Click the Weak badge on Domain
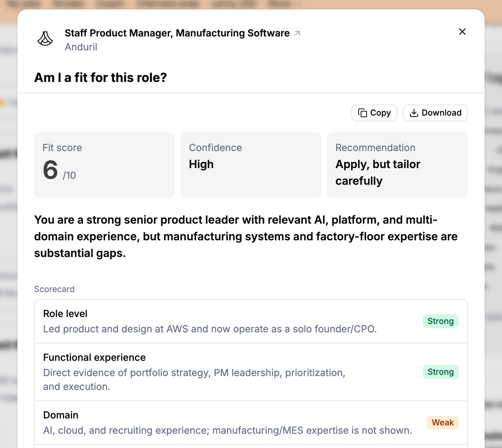 coord(443,423)
